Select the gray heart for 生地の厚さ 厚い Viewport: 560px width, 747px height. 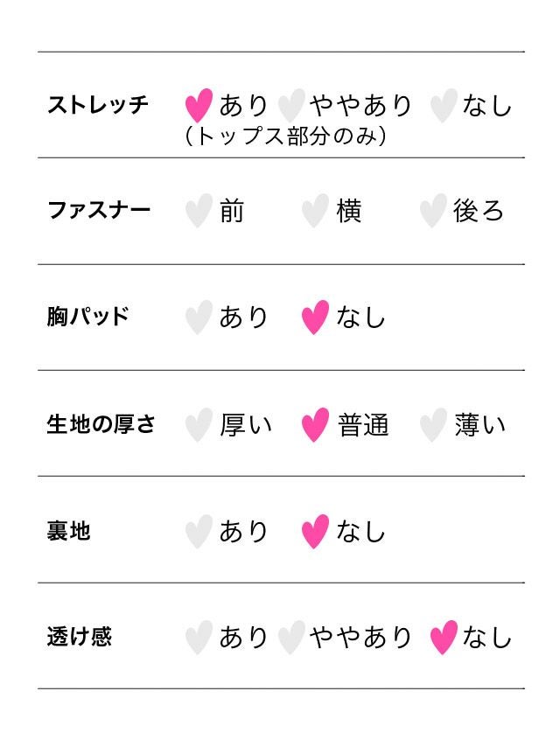[x=199, y=425]
